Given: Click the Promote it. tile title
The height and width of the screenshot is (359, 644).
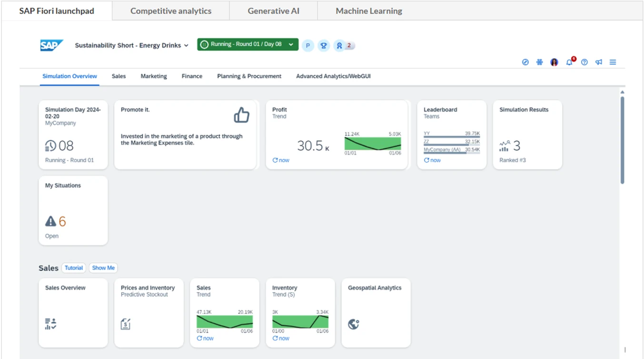Looking at the screenshot, I should point(135,110).
